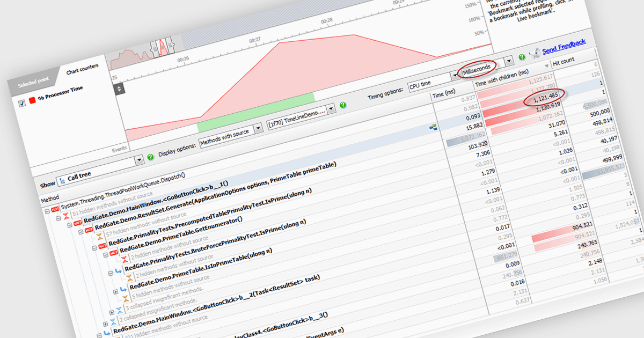Click the green help icon next to thread dropdown

[343, 105]
